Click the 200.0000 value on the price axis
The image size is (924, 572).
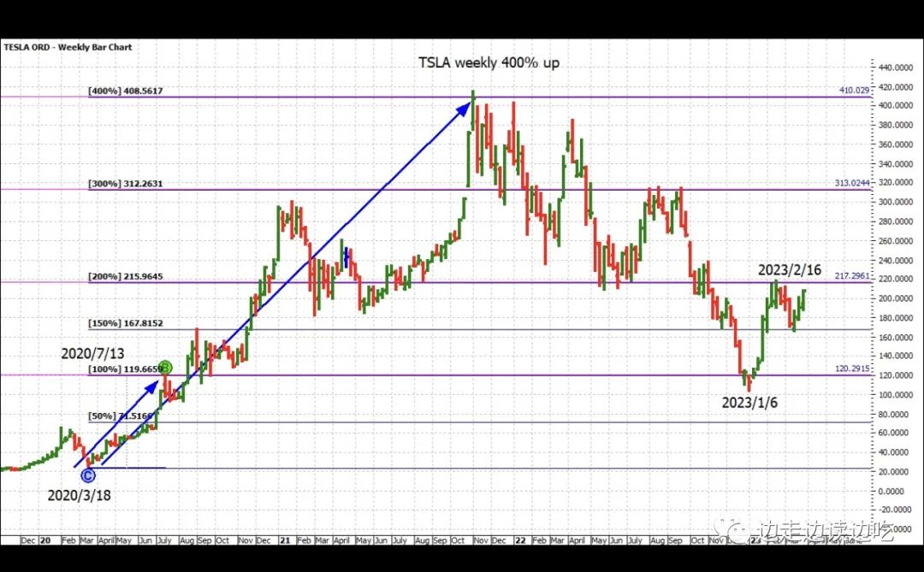pos(896,298)
